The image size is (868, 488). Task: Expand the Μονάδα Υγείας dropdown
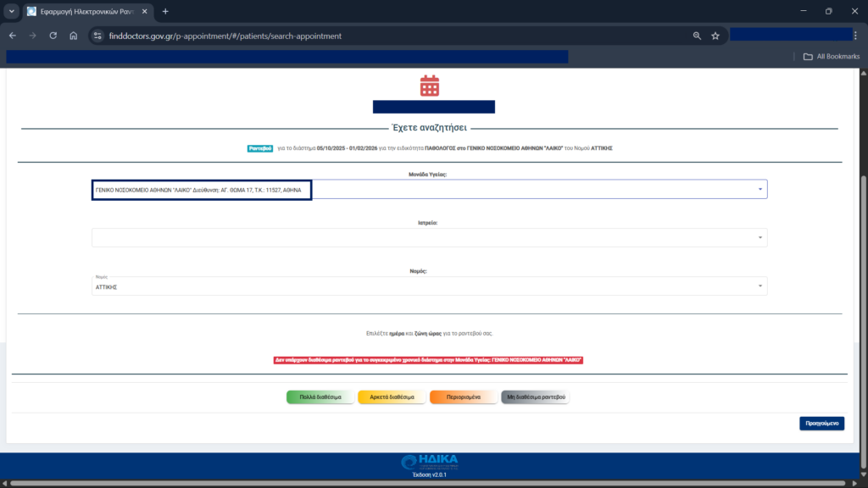759,189
